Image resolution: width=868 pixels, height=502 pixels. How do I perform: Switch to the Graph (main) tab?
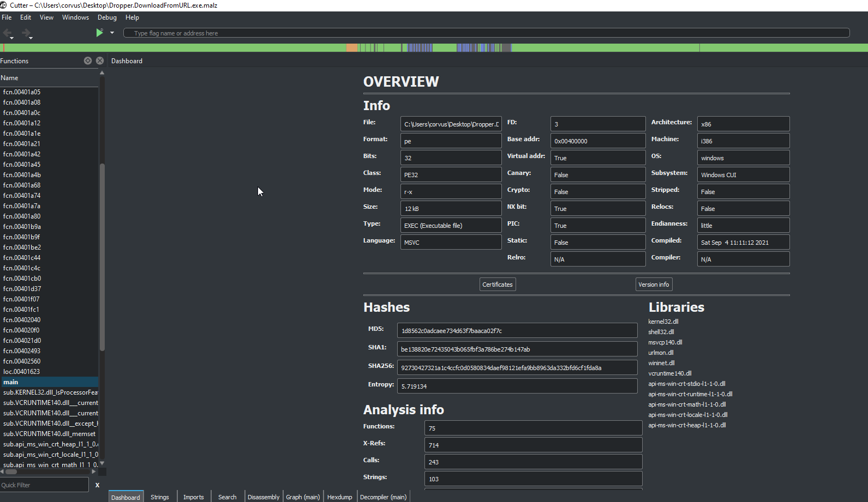pos(303,497)
